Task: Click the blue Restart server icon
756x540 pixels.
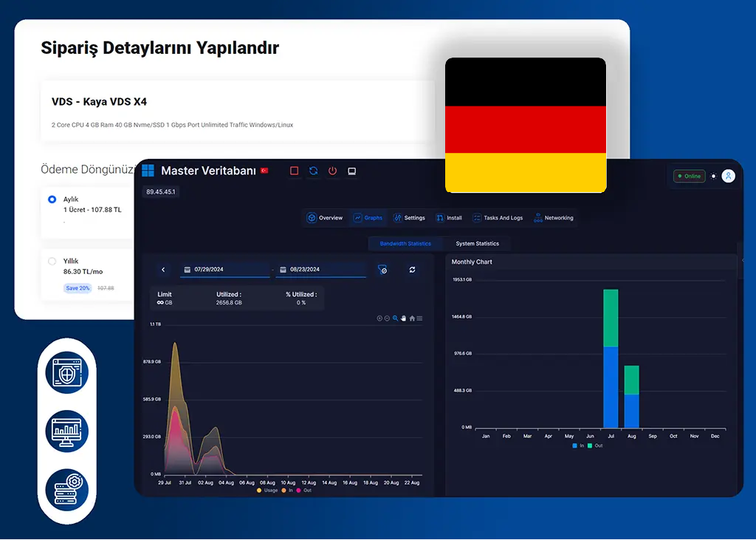Action: (314, 171)
